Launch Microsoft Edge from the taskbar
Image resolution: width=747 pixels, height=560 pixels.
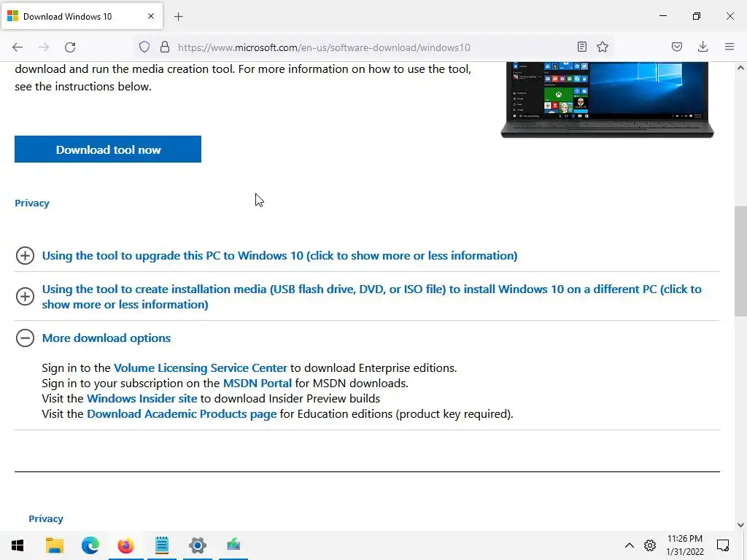[90, 545]
